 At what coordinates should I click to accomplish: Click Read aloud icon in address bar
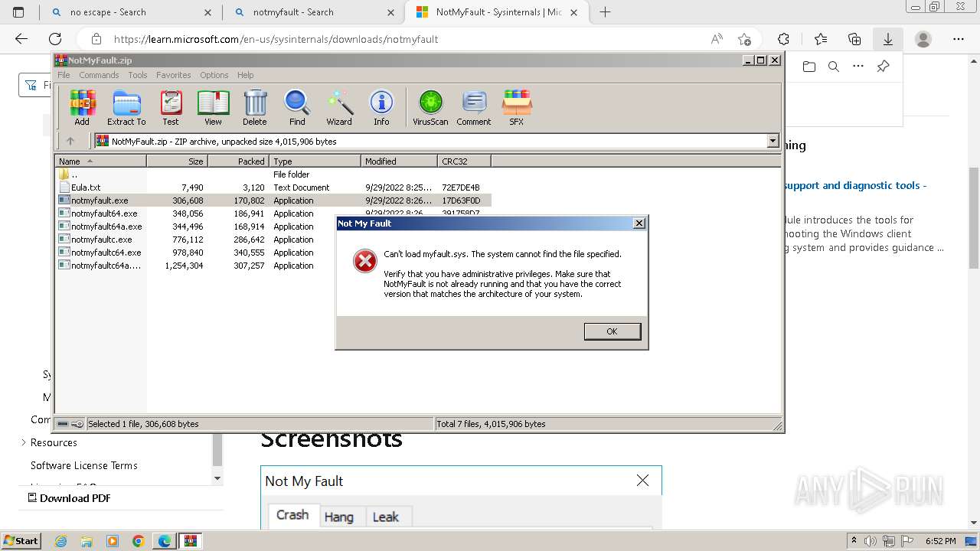tap(717, 39)
